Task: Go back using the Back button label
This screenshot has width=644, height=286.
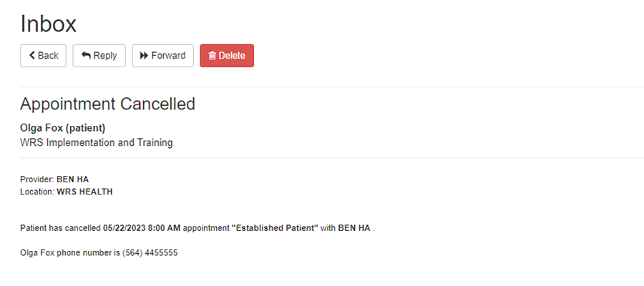Action: [48, 55]
